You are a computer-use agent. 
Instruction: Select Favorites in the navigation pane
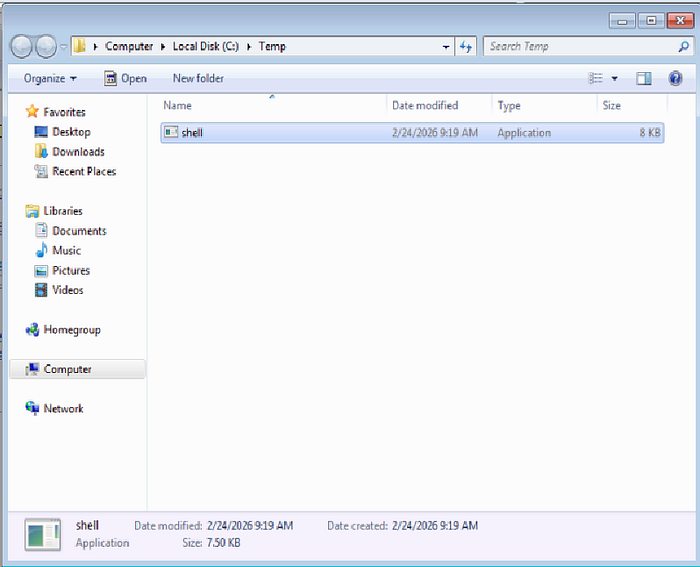[x=64, y=112]
